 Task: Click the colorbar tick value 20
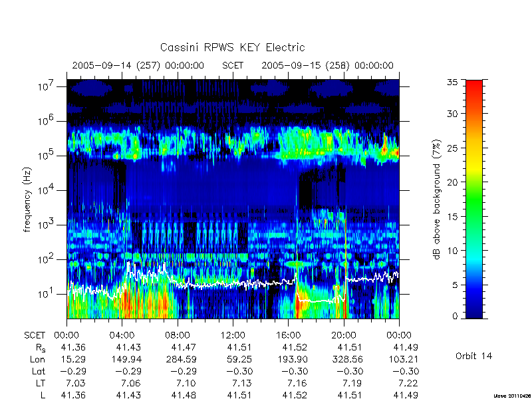pos(452,182)
